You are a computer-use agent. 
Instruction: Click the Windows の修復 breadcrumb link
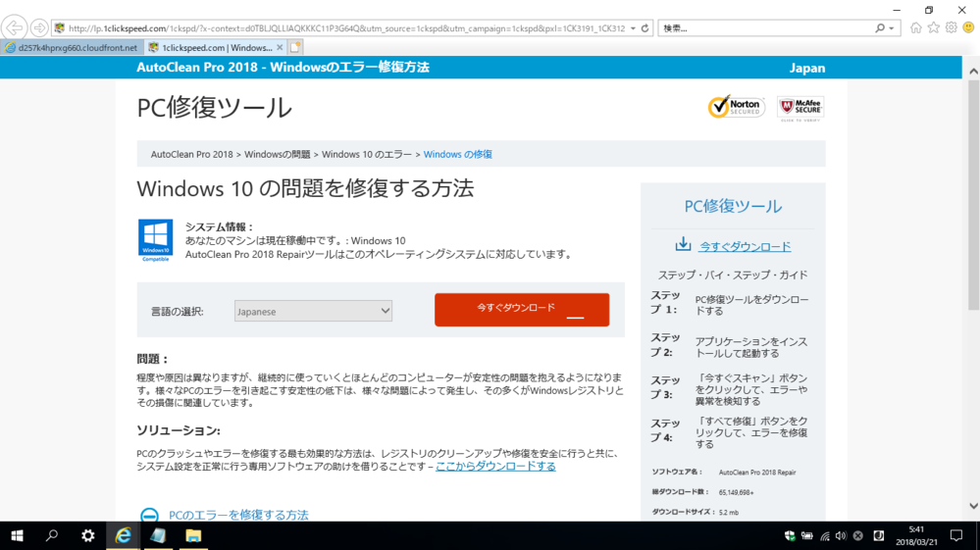(x=457, y=154)
